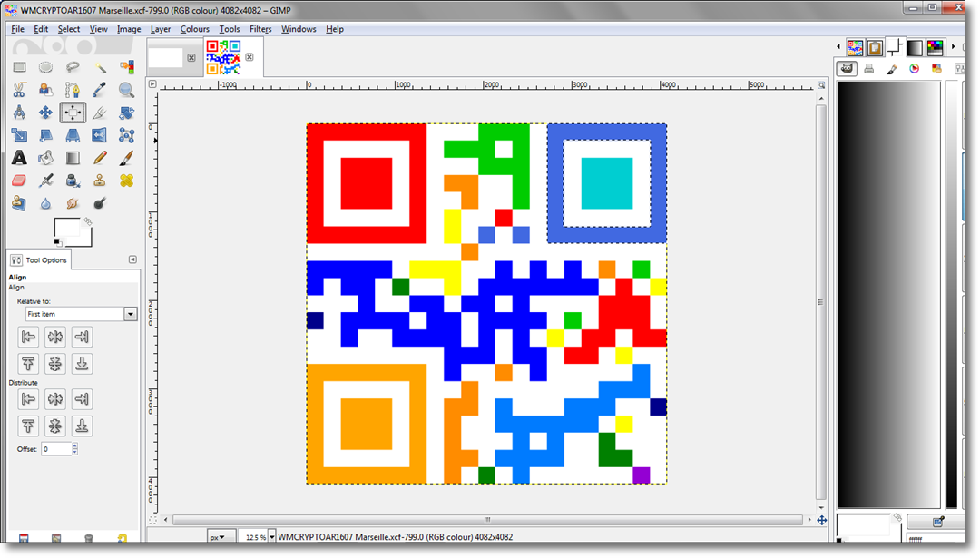Viewport: 980px width, 558px height.
Task: Open the zoom percentage dropdown arrow
Action: click(x=271, y=537)
